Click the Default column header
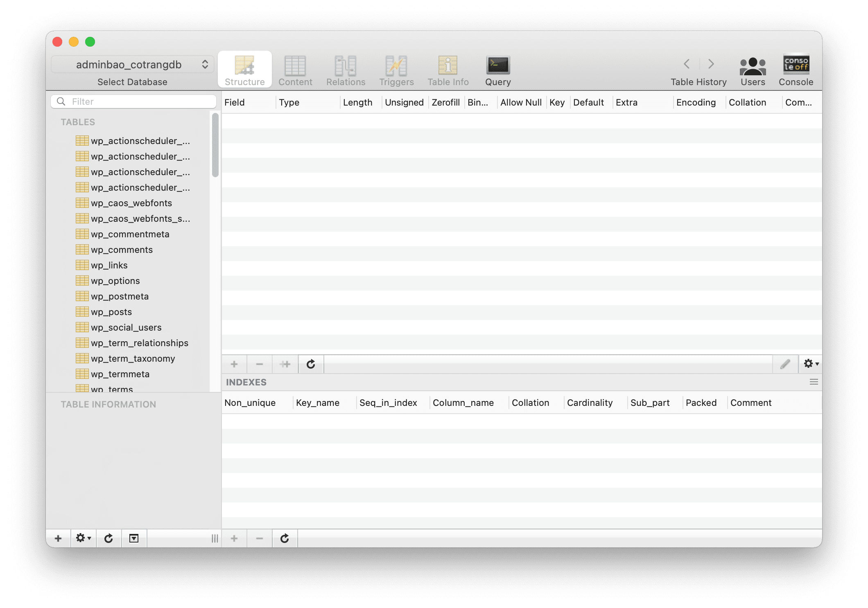868x608 pixels. pos(592,102)
